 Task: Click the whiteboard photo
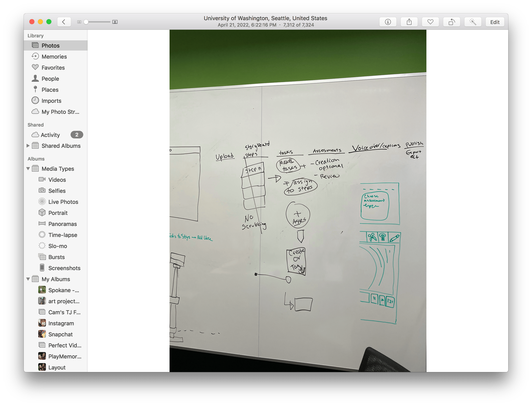click(x=298, y=201)
